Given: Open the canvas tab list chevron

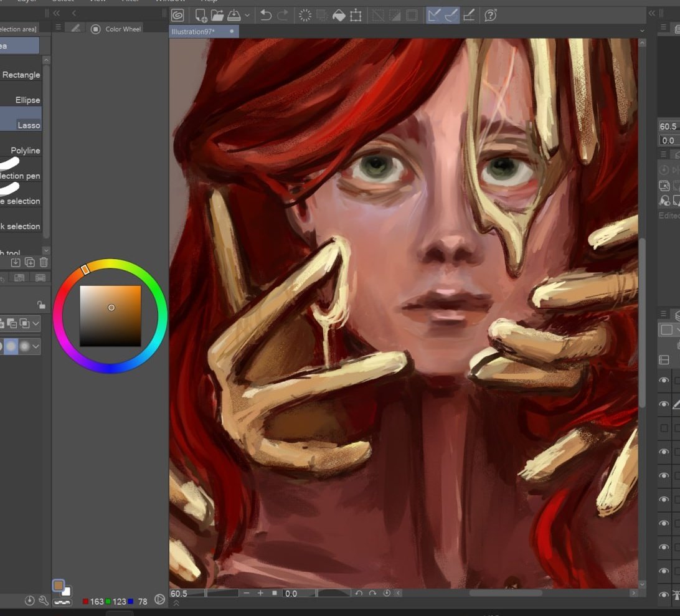Looking at the screenshot, I should point(642,31).
